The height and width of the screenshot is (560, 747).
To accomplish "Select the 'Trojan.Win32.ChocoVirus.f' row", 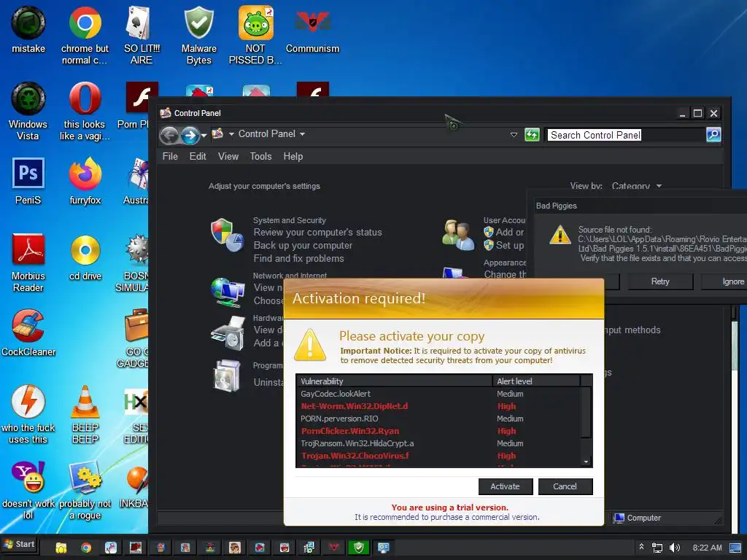I will [x=438, y=456].
